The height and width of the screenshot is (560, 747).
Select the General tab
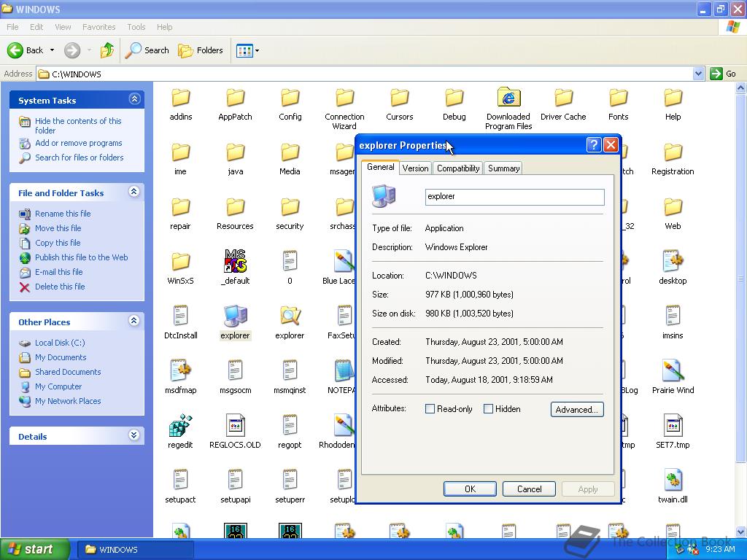coord(380,167)
